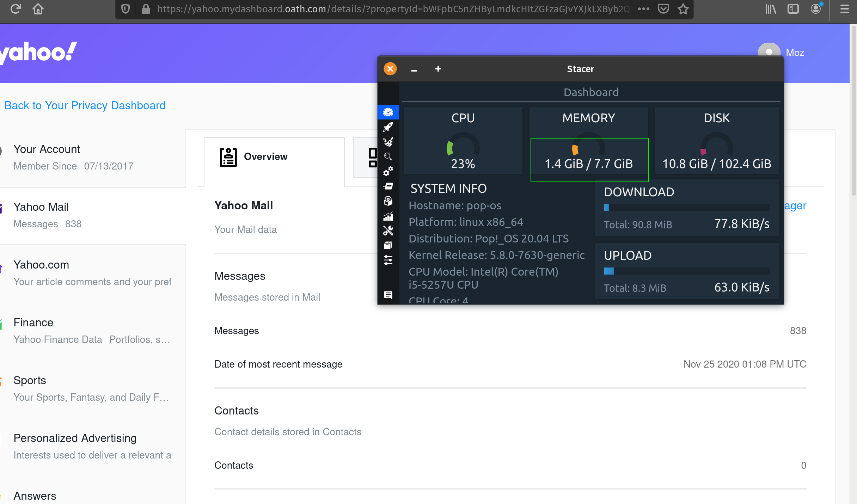Open the System Cleaner broom tool
The height and width of the screenshot is (504, 857).
pyautogui.click(x=388, y=141)
